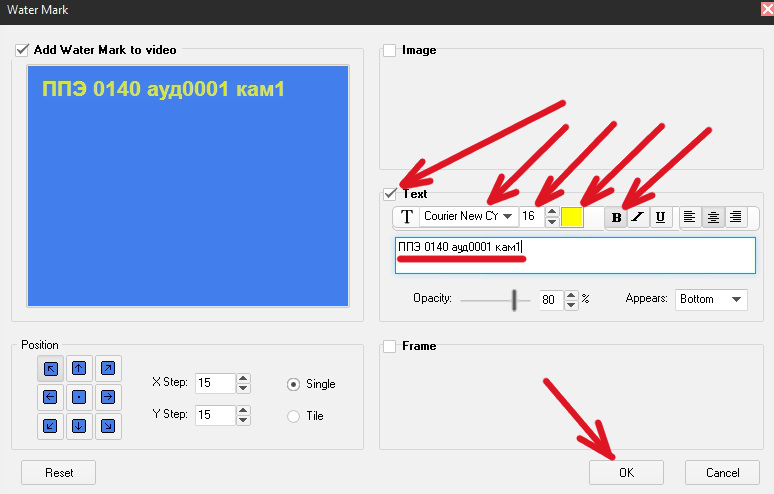Image resolution: width=774 pixels, height=494 pixels.
Task: Enable the Image checkbox
Action: tap(389, 50)
